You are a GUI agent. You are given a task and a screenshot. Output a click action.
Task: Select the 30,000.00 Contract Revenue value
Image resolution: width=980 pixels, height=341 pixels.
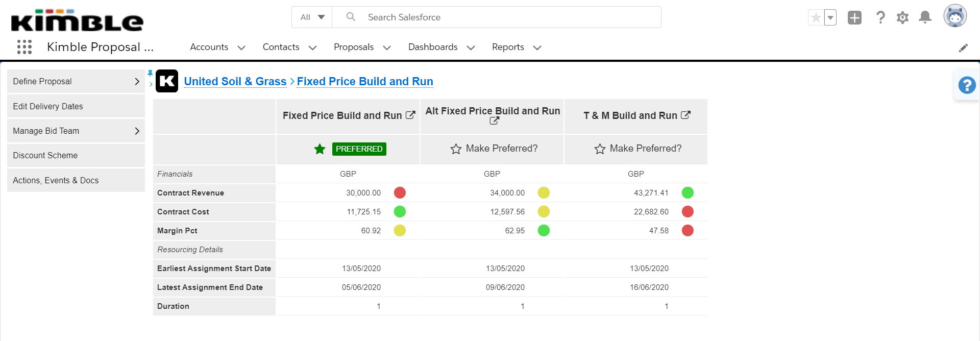click(x=363, y=193)
